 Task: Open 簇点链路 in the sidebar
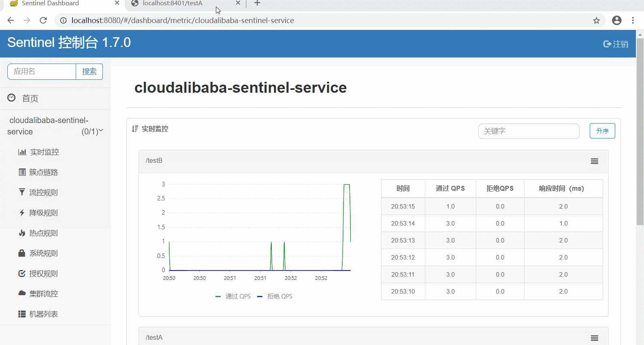point(44,172)
